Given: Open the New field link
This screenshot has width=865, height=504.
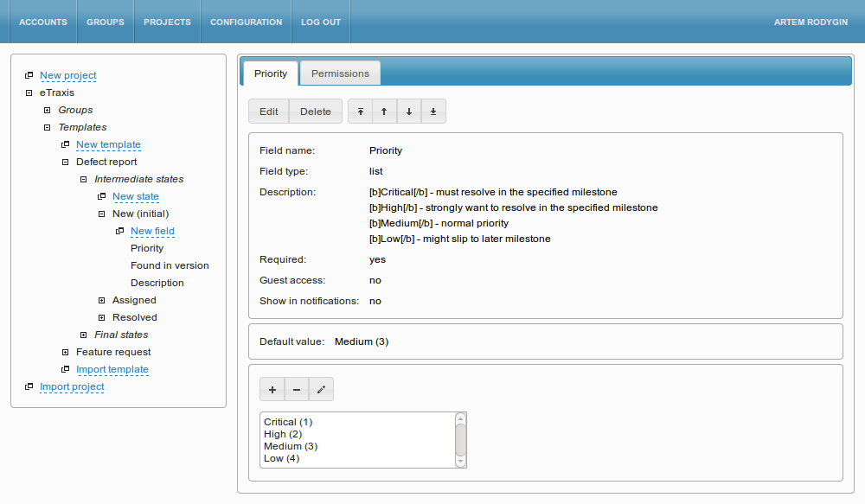Looking at the screenshot, I should pyautogui.click(x=152, y=231).
